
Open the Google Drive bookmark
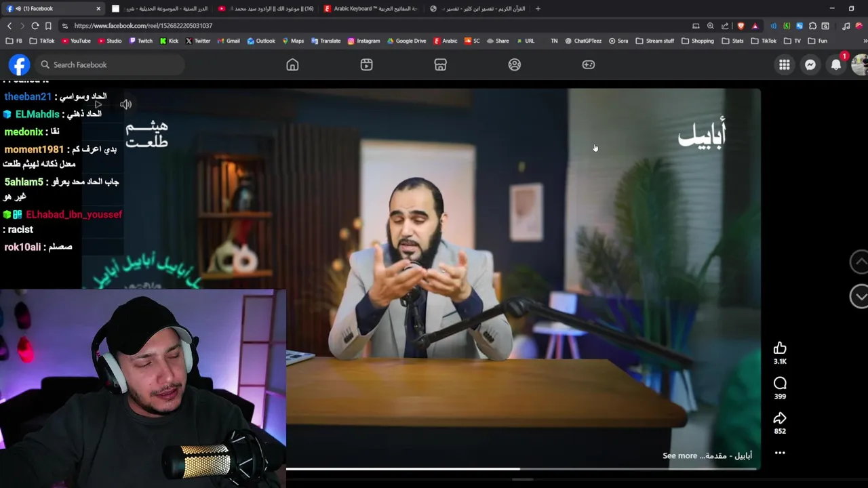pyautogui.click(x=406, y=41)
